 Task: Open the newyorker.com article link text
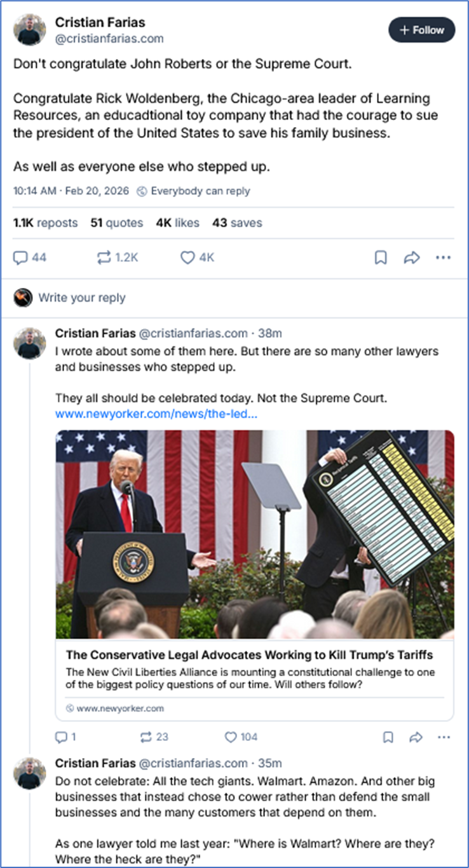click(147, 413)
